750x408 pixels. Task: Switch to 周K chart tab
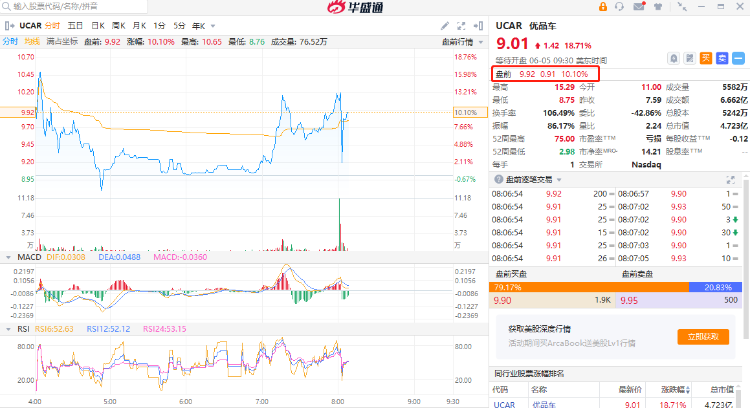119,25
